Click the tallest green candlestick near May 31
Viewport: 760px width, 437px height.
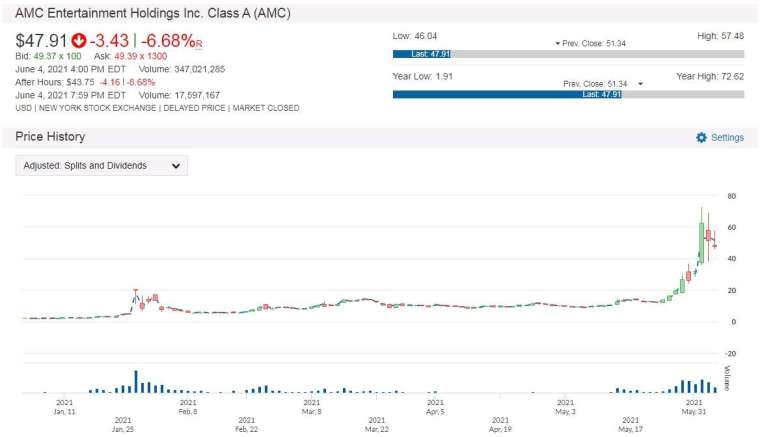pyautogui.click(x=701, y=242)
